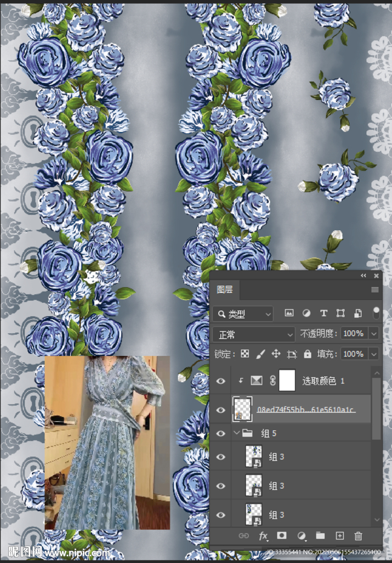This screenshot has width=392, height=563.
Task: Click the clipping mask arrow indicator
Action: pos(241,381)
